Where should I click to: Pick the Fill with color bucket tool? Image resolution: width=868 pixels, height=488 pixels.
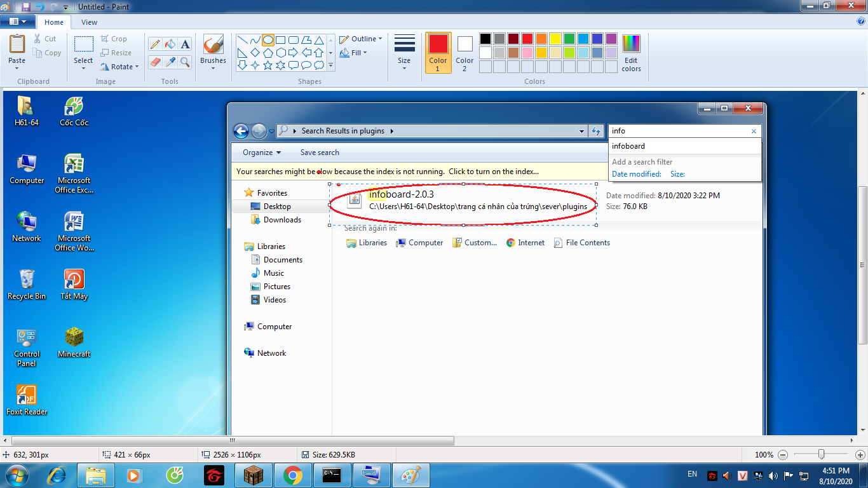(170, 44)
